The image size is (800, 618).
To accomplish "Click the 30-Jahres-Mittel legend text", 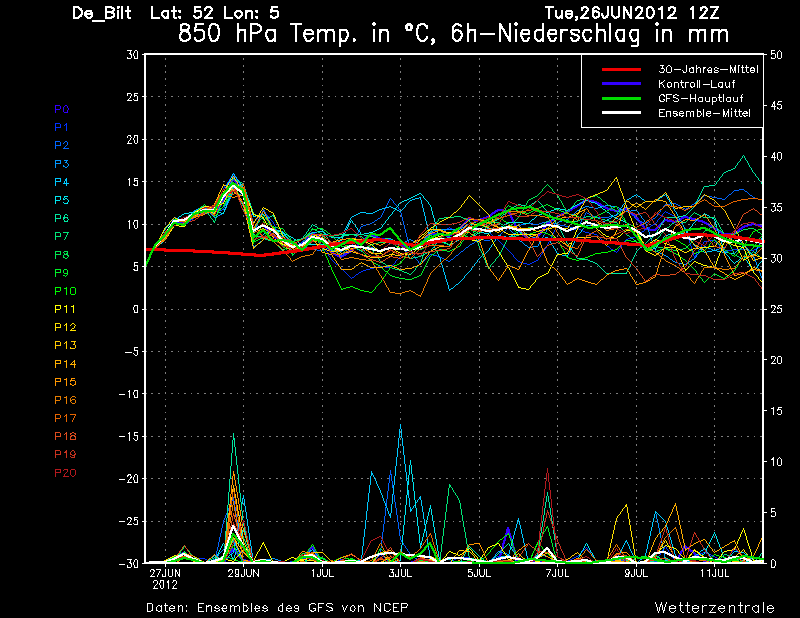I will click(x=708, y=69).
